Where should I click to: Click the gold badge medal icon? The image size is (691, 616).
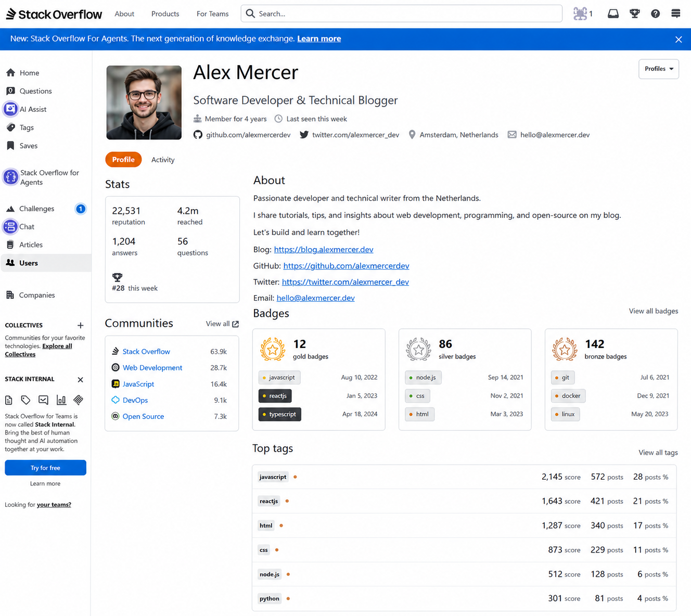pyautogui.click(x=273, y=349)
